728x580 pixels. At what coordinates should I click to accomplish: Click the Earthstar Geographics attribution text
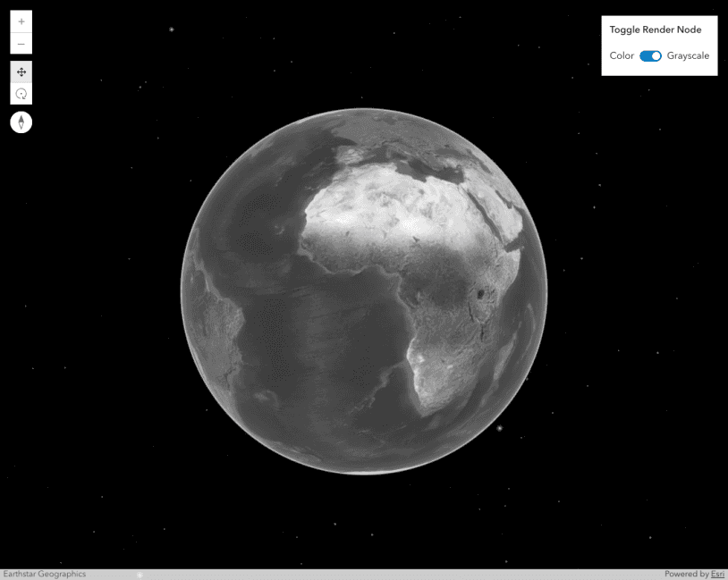(x=45, y=574)
